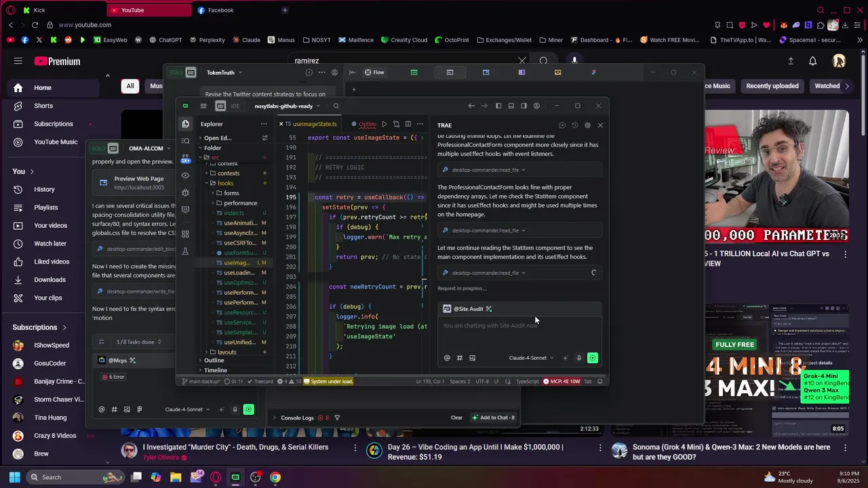868x488 pixels.
Task: Open the TokenTruth project dropdown
Action: (x=224, y=73)
